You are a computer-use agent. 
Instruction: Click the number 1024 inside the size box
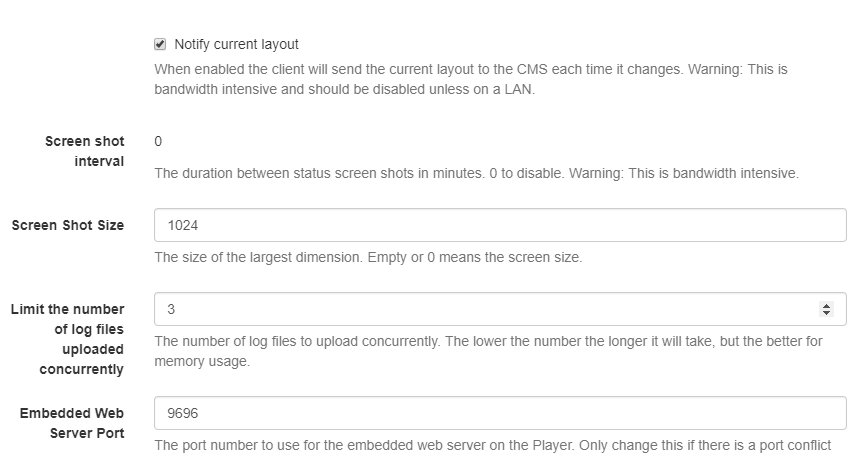click(x=182, y=225)
